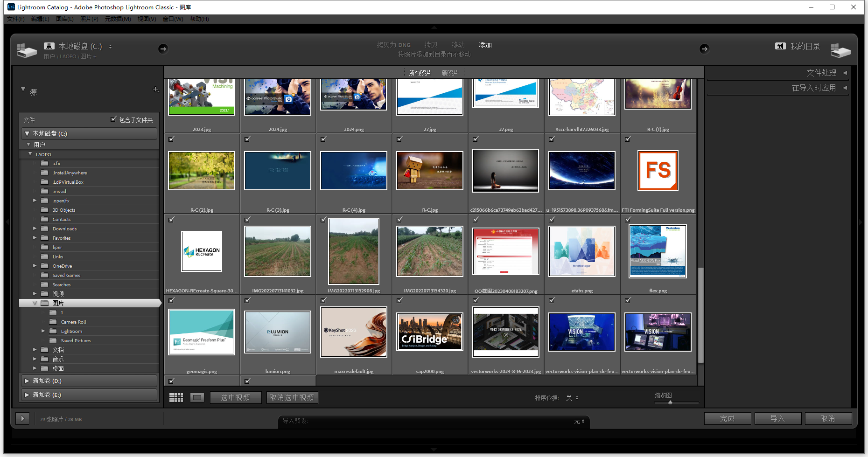The height and width of the screenshot is (457, 868).
Task: Uncheck FTI FormingSuite photo checkbox
Action: pos(628,139)
